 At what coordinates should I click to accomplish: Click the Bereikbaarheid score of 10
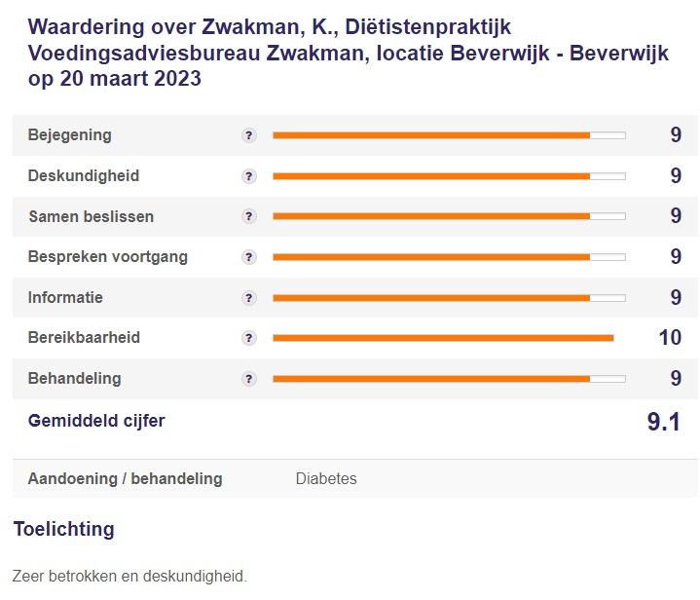click(669, 338)
